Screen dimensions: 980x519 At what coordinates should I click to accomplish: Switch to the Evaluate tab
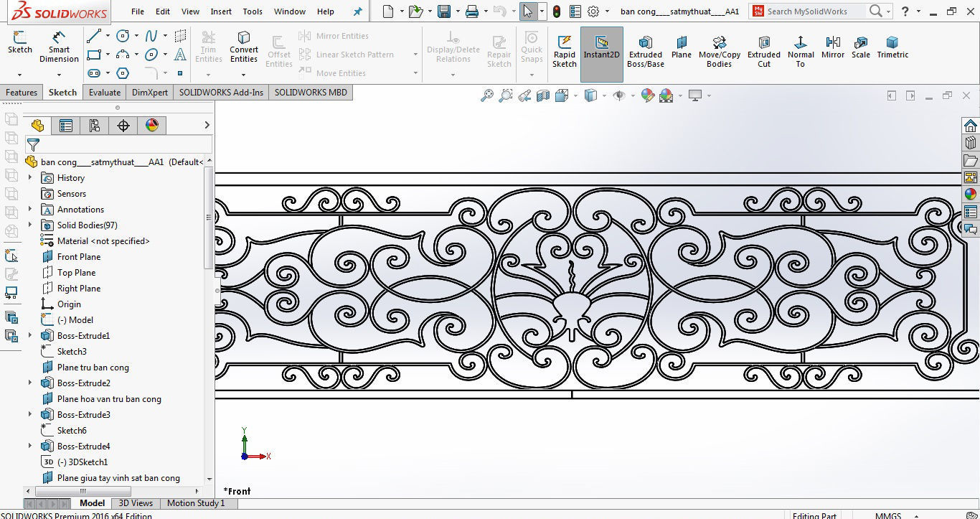point(105,93)
